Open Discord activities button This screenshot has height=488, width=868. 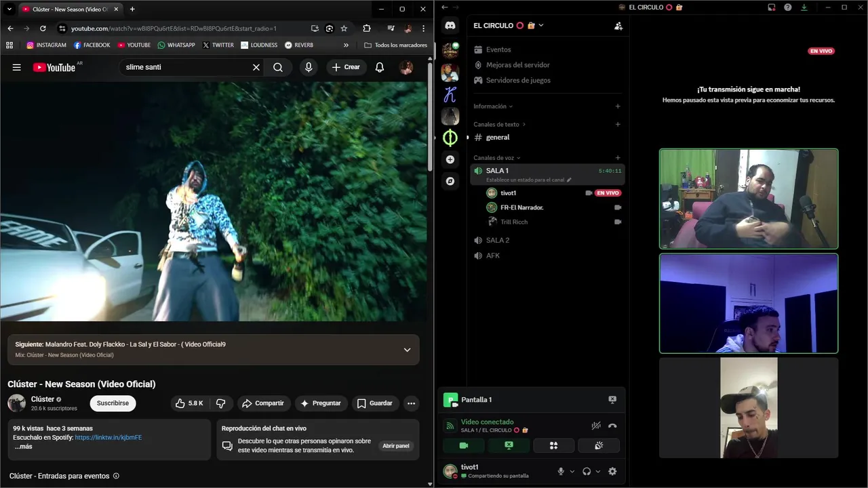[x=553, y=445]
